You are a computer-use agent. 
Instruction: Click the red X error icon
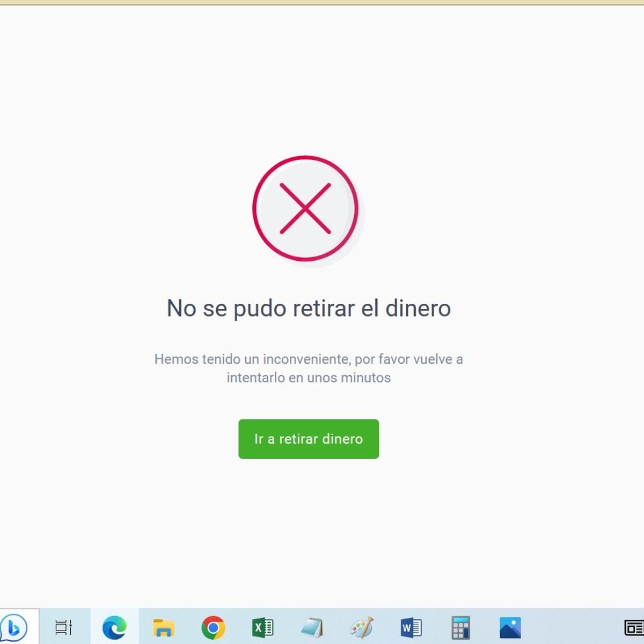(x=305, y=209)
